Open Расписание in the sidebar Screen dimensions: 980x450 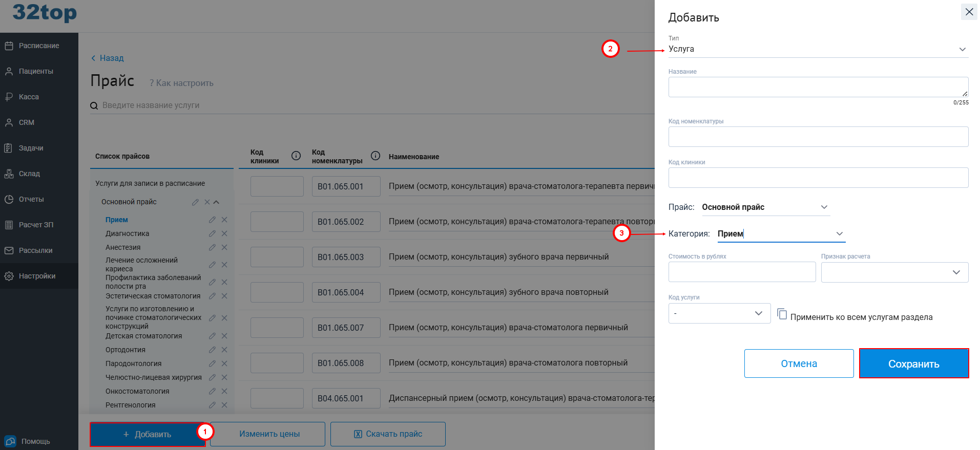pyautogui.click(x=39, y=46)
